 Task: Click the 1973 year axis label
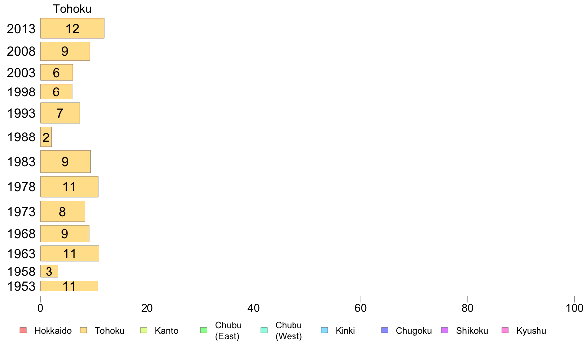[21, 212]
